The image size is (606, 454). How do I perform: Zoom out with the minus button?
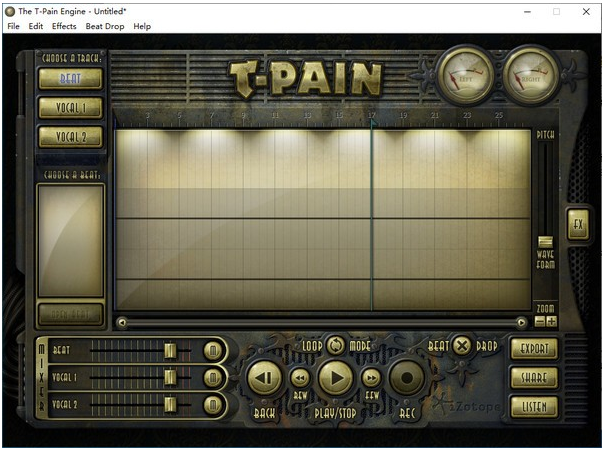540,321
